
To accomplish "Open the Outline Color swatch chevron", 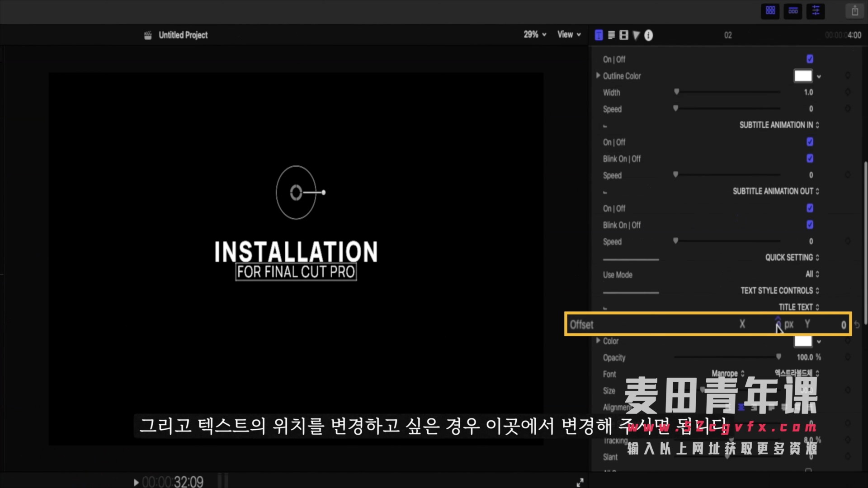I will coord(819,76).
